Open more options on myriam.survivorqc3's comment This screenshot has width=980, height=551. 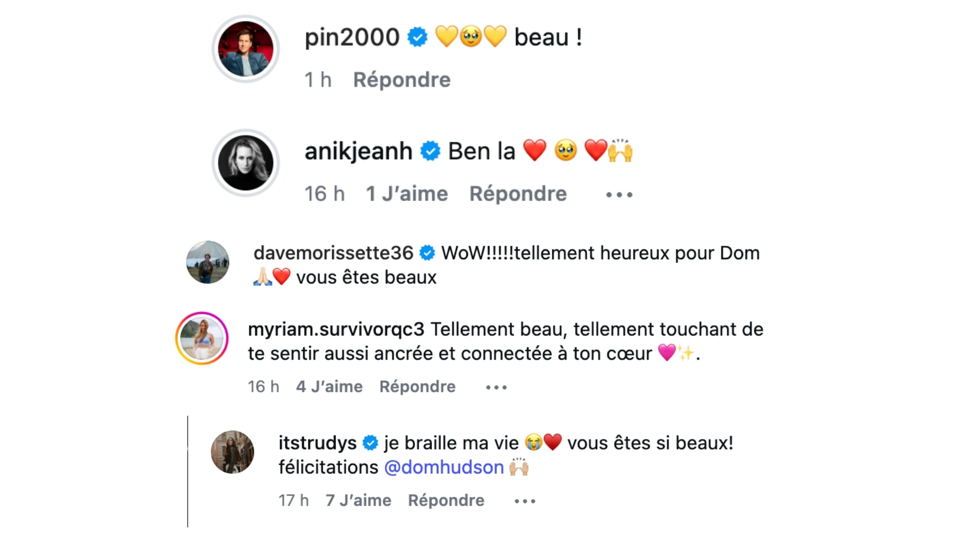(x=496, y=388)
